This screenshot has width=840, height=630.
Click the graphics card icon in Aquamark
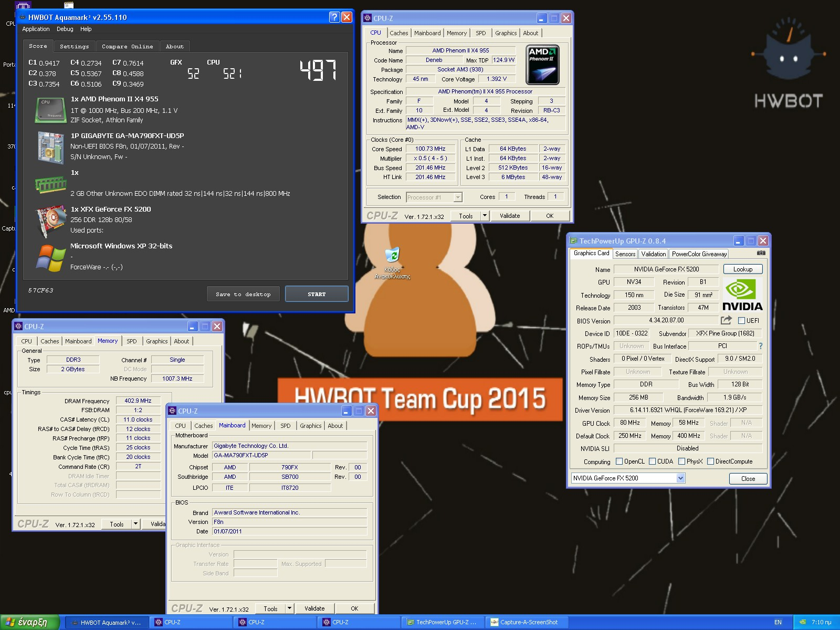[x=50, y=221]
